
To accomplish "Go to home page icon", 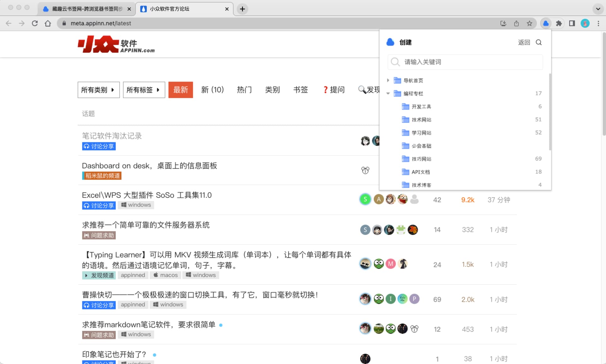I will (x=48, y=23).
